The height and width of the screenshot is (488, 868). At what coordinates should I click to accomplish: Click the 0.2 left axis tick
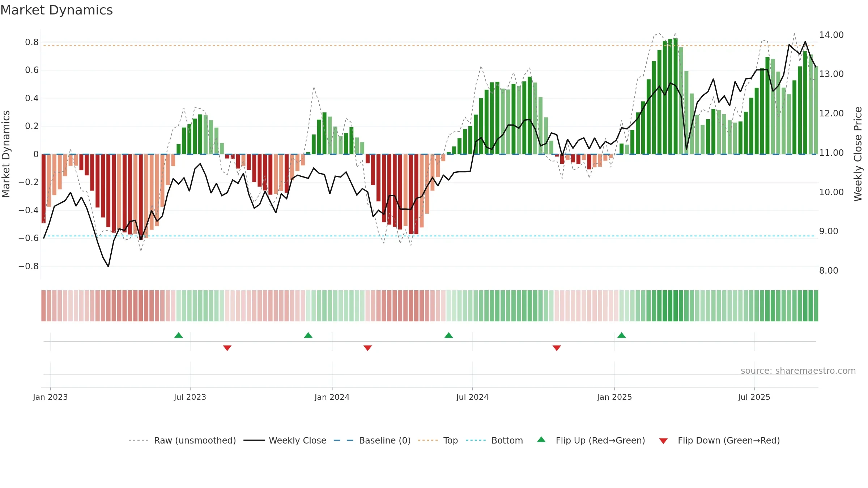click(x=32, y=126)
